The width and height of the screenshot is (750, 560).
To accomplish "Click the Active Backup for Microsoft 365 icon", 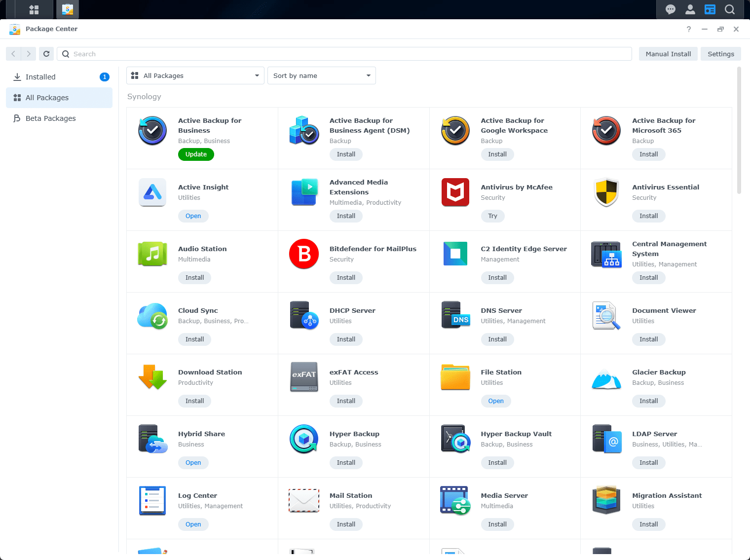I will (606, 131).
